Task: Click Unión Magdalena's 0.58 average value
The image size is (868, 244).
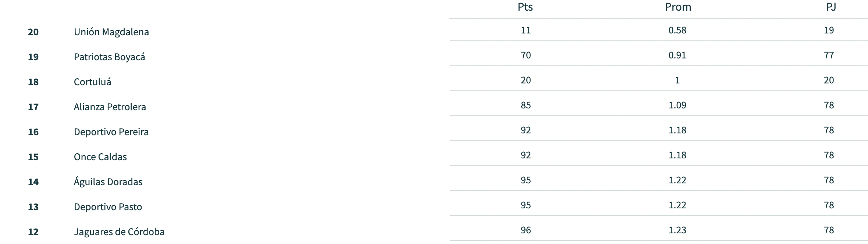Action: (677, 30)
